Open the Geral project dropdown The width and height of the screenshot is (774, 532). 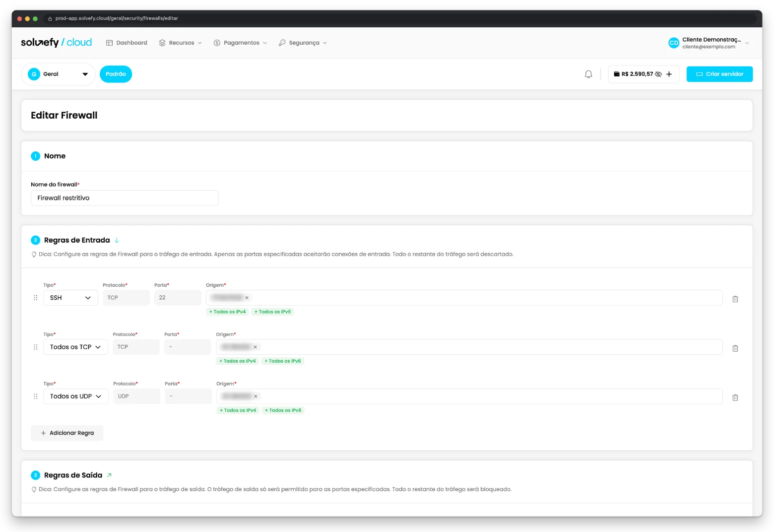point(58,74)
